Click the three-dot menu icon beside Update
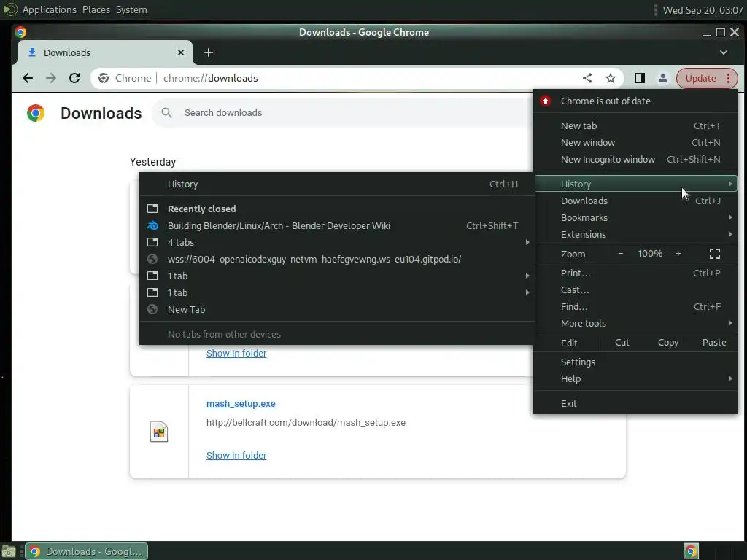747x560 pixels. 729,78
